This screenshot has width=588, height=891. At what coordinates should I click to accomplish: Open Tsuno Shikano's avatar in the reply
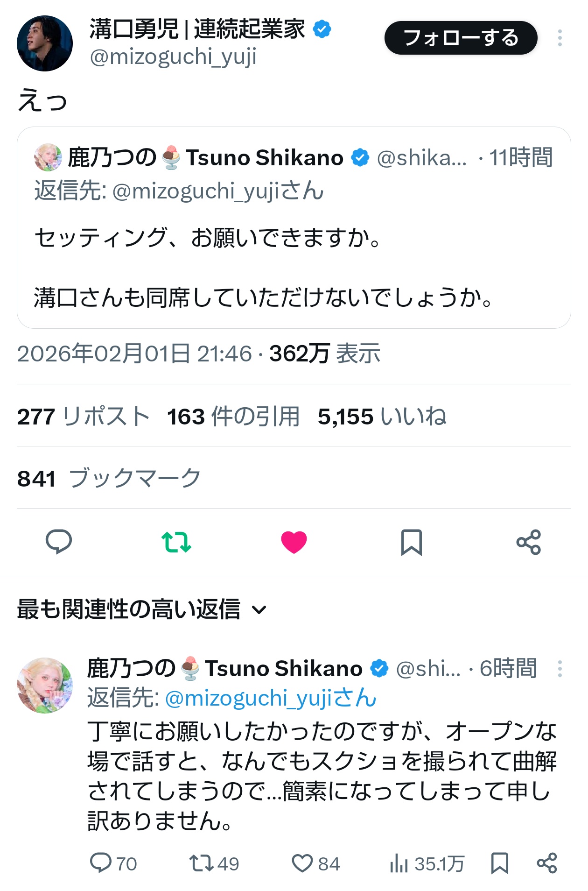click(45, 685)
